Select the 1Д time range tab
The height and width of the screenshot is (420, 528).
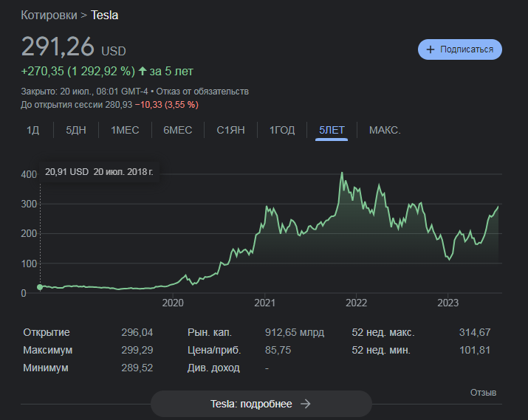point(32,130)
